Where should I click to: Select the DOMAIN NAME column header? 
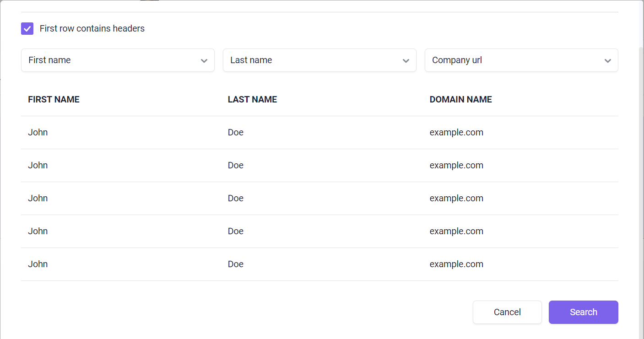(460, 99)
